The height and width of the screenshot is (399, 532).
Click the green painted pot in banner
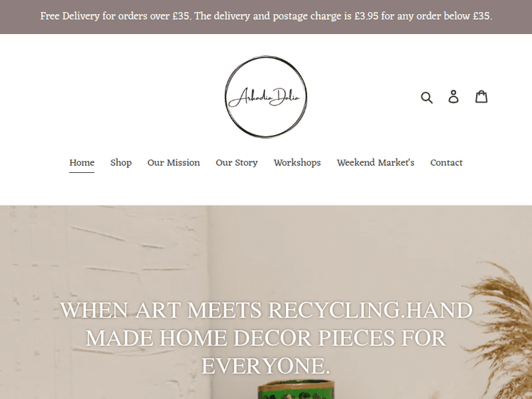(x=296, y=390)
